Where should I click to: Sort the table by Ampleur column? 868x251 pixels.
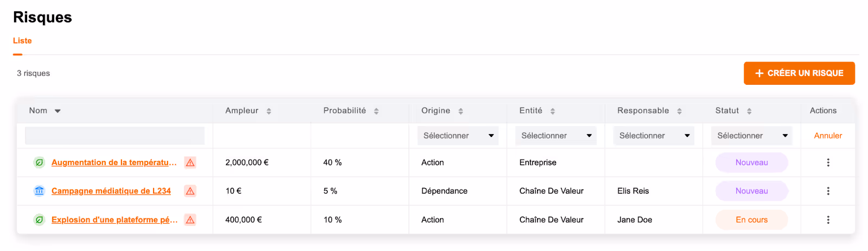[x=269, y=111]
